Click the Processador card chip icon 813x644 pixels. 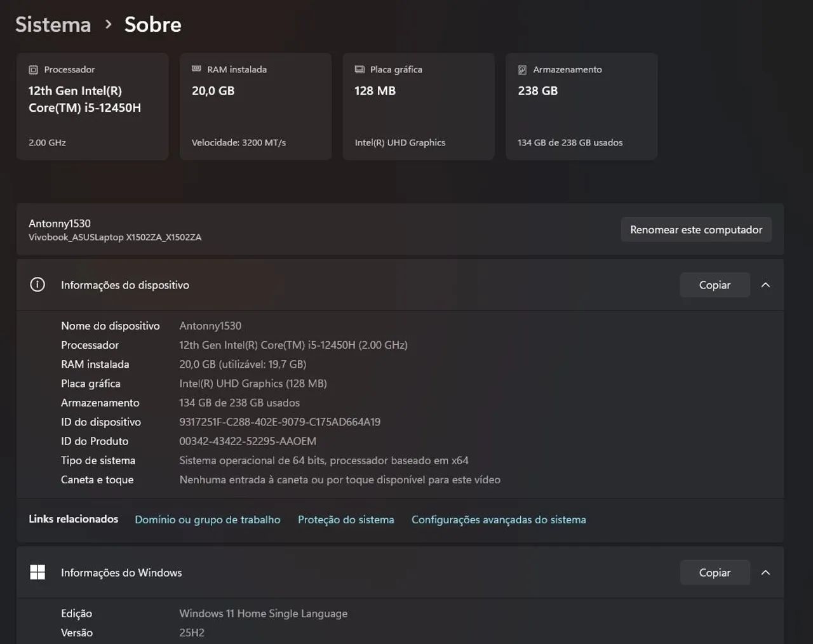[x=33, y=70]
